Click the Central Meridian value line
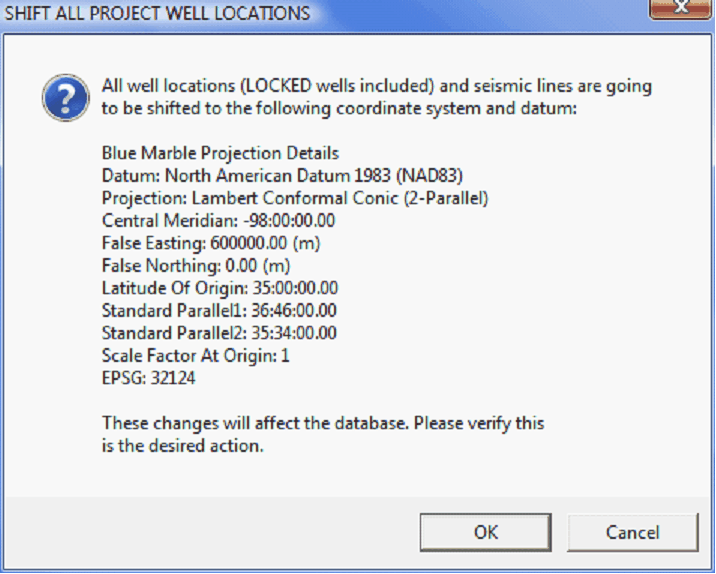The height and width of the screenshot is (574, 716). tap(218, 221)
